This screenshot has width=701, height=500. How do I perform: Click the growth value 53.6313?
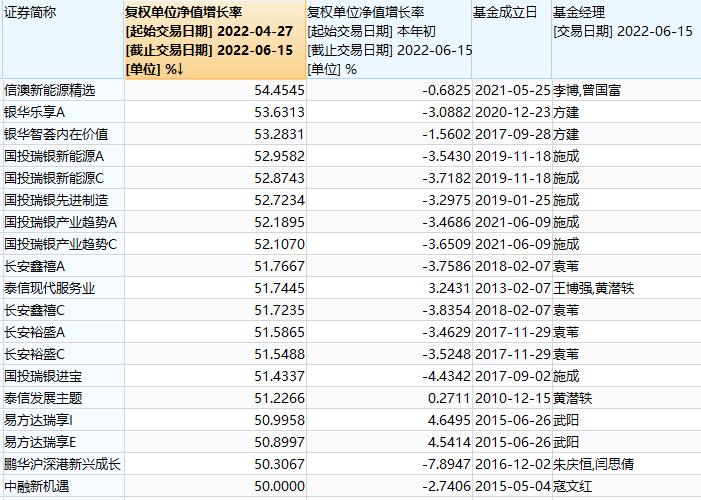click(279, 112)
